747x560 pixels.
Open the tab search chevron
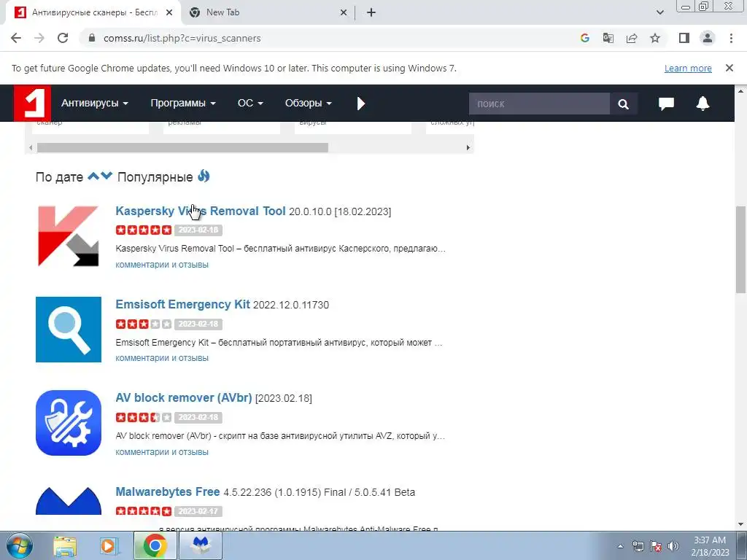click(659, 13)
